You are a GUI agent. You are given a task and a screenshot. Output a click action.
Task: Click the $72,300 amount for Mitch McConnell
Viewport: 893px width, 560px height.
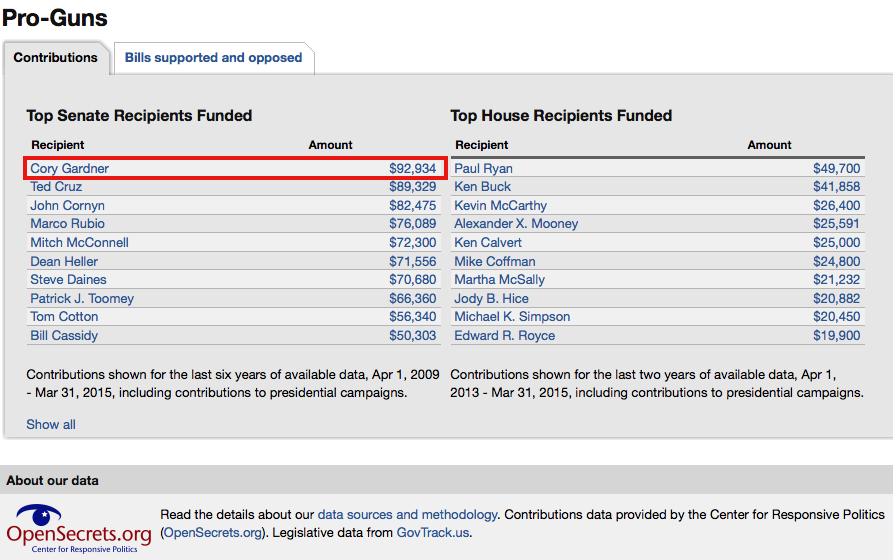pyautogui.click(x=412, y=243)
